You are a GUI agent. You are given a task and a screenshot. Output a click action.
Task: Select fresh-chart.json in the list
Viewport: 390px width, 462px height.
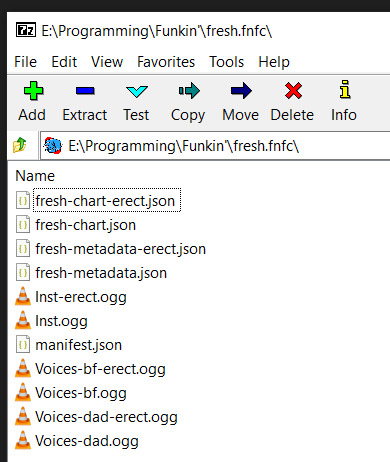point(86,225)
